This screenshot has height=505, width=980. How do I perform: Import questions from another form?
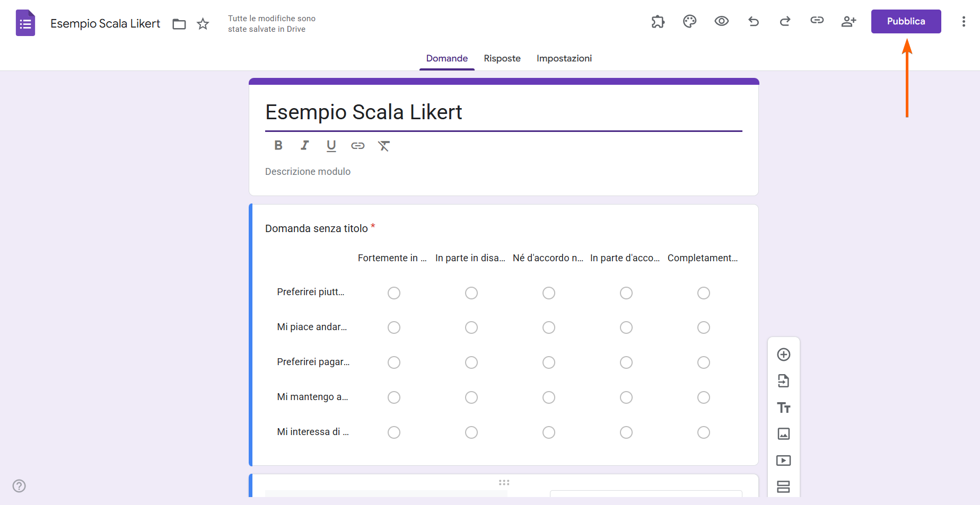[783, 380]
